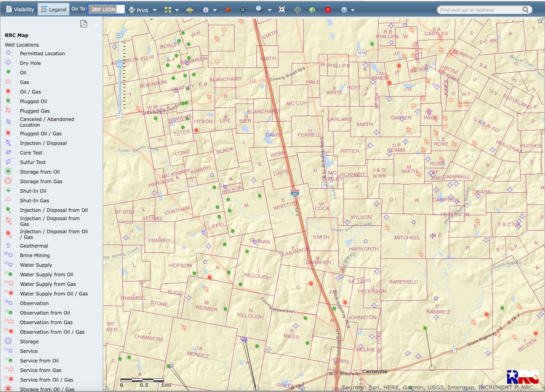Screen dimensions: 545x392
Task: Click the "HAYWORTH" survey label on the map
Action: tap(363, 249)
